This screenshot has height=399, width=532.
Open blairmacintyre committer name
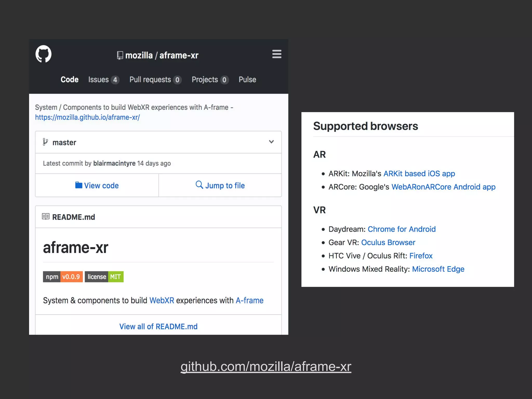pyautogui.click(x=114, y=163)
